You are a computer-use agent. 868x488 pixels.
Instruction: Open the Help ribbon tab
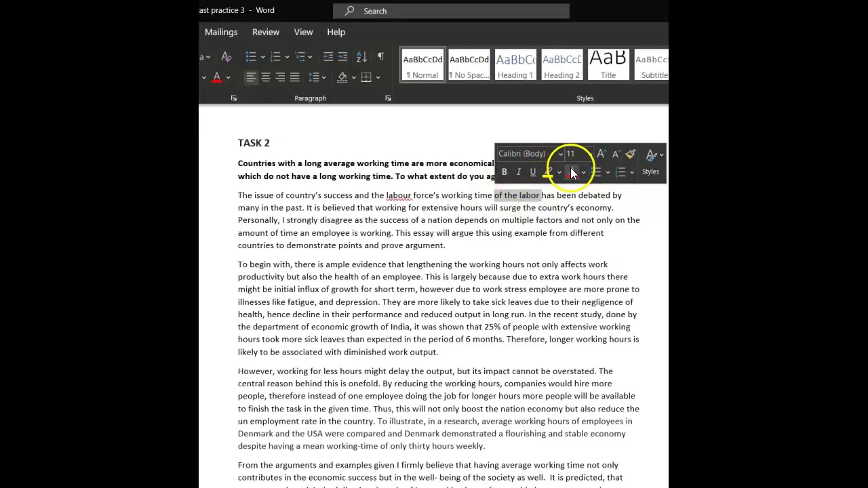pos(336,32)
